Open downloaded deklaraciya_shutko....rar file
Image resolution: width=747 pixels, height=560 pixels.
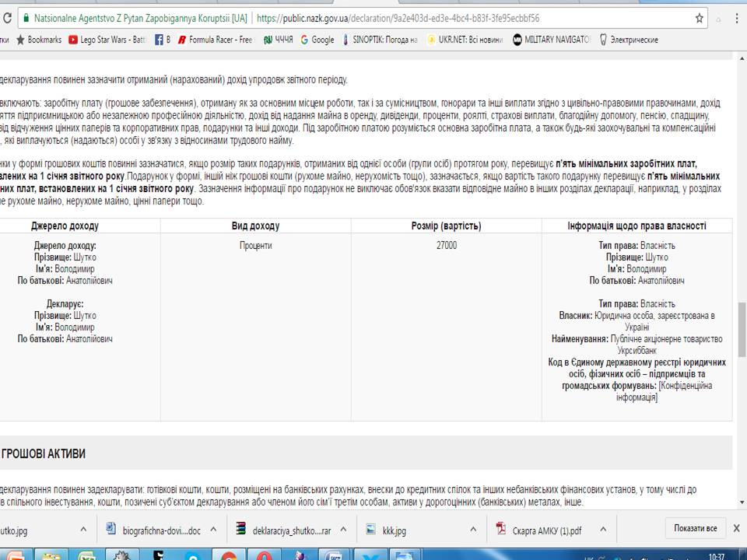click(292, 530)
